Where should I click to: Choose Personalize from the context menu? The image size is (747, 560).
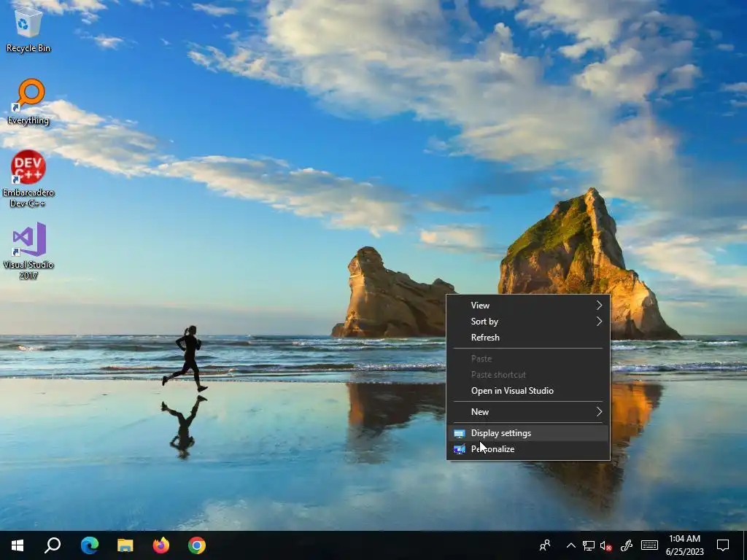[528, 449]
